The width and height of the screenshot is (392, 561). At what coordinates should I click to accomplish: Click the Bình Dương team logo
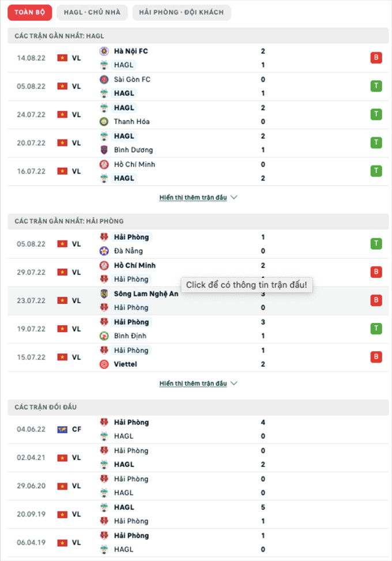(x=104, y=150)
